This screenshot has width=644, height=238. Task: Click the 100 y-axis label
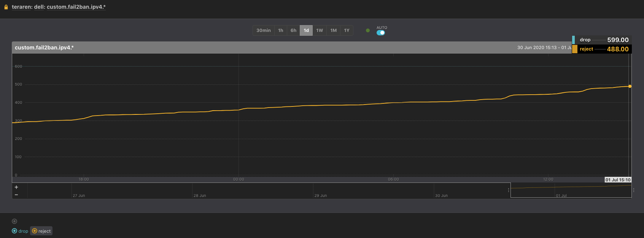coord(18,157)
